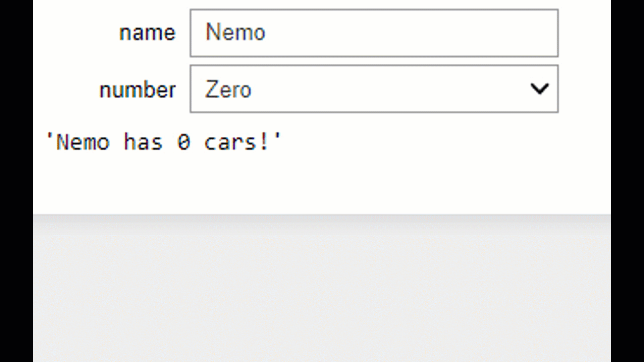Click the word Nemo in the output string
This screenshot has width=644, height=362.
[x=83, y=142]
